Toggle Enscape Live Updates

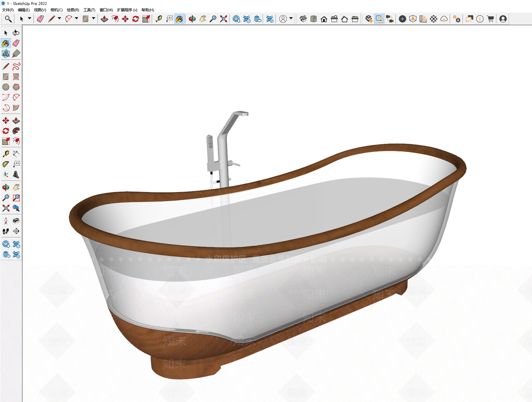click(x=379, y=19)
